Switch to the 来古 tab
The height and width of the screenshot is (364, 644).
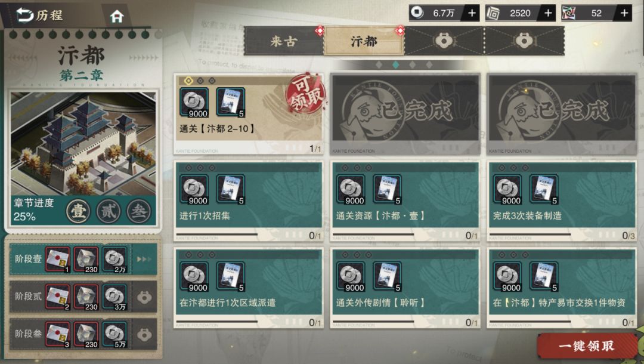point(283,41)
